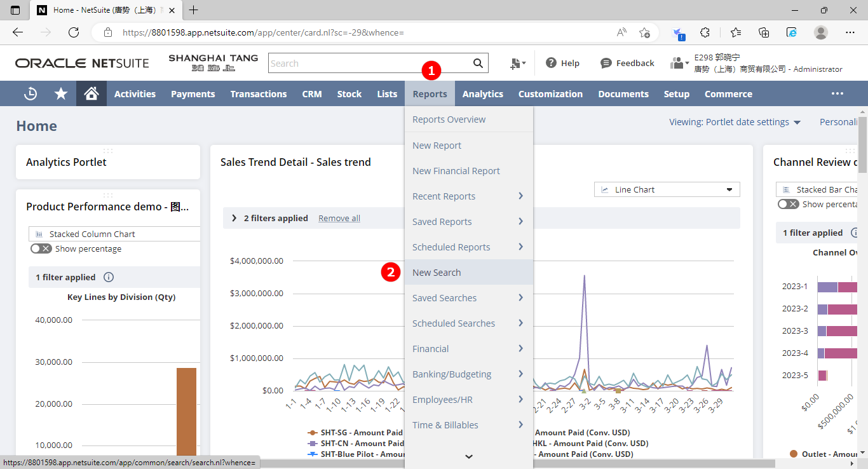Click the Personalize link

[x=839, y=122]
